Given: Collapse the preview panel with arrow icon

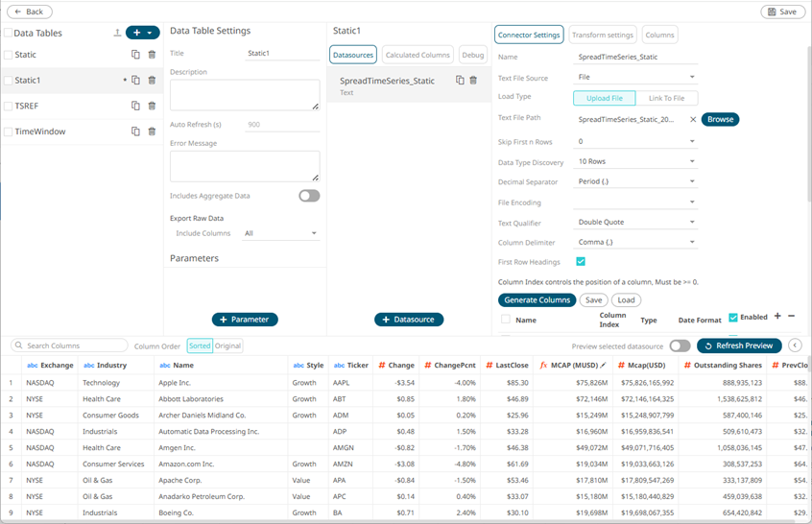Looking at the screenshot, I should pyautogui.click(x=795, y=345).
